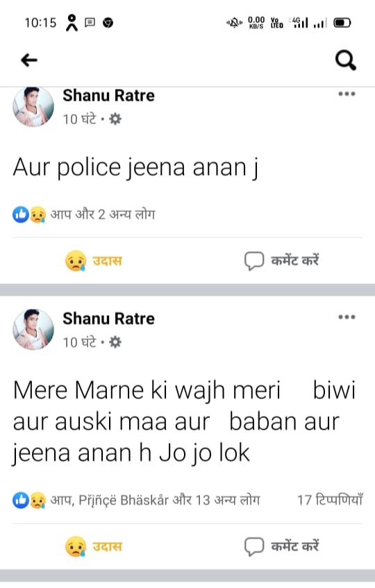Tap the back arrow icon
375x588 pixels.
point(29,60)
